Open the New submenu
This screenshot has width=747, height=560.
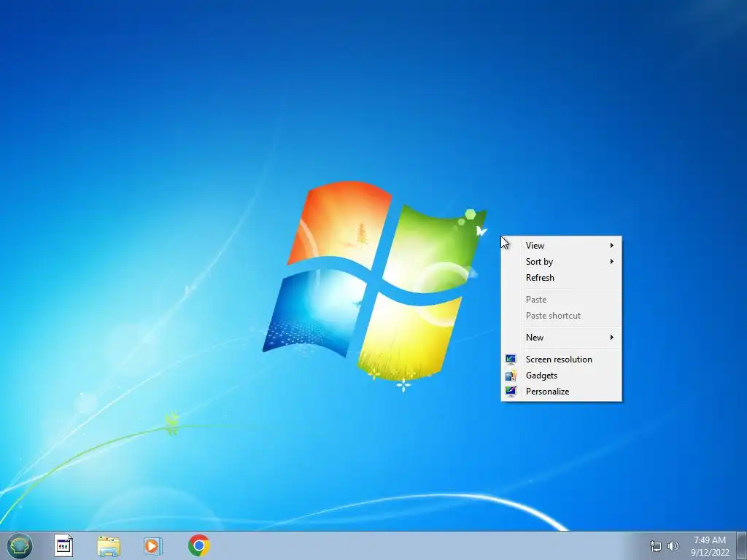click(x=561, y=338)
